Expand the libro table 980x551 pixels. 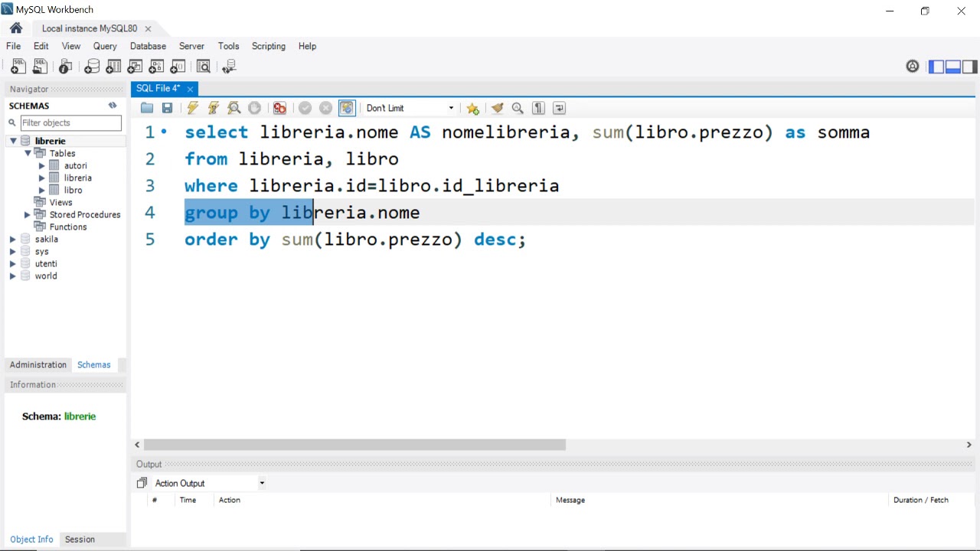[42, 190]
